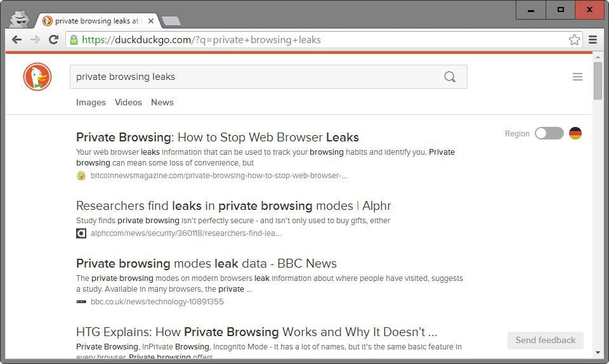This screenshot has height=364, width=609.
Task: Reload the page
Action: coord(53,39)
